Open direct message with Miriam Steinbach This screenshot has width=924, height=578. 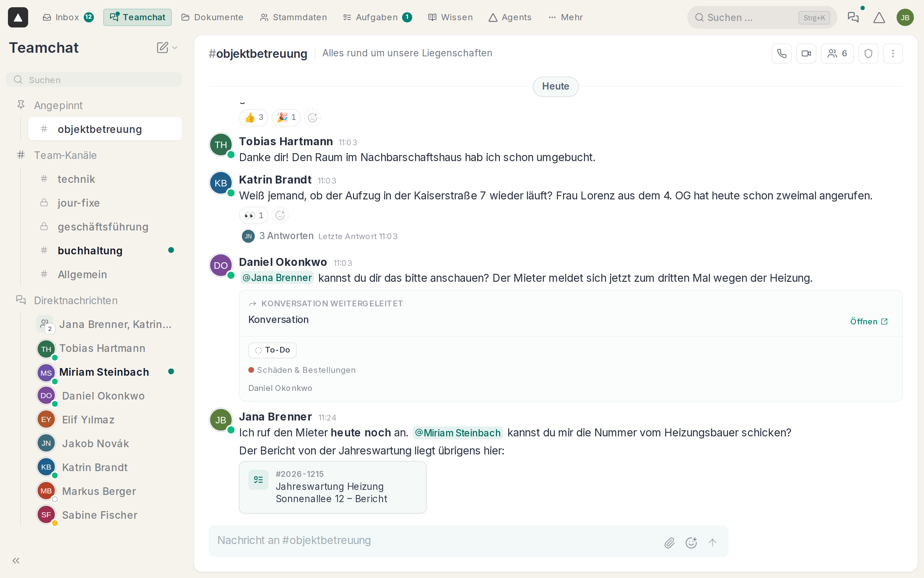point(105,372)
